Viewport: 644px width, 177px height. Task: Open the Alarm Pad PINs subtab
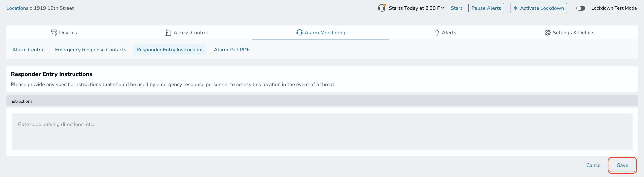click(x=232, y=50)
